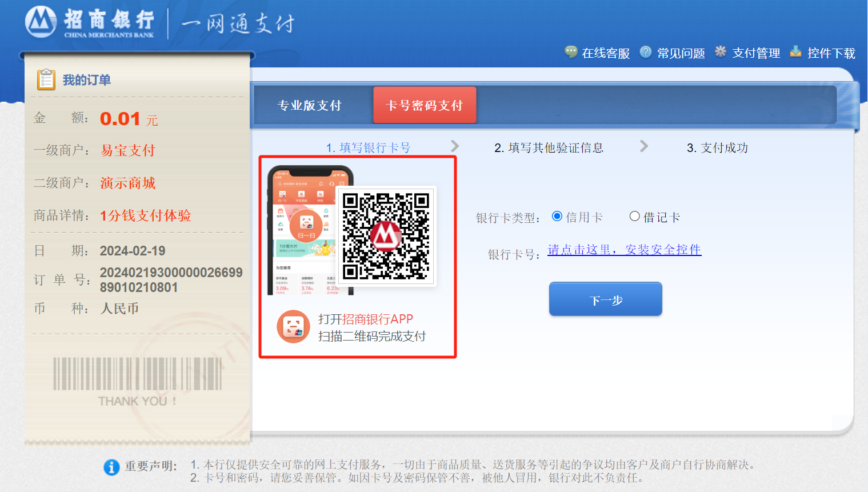Stay on the 卡号密码支付 tab
Image resolution: width=868 pixels, height=492 pixels.
pyautogui.click(x=425, y=105)
